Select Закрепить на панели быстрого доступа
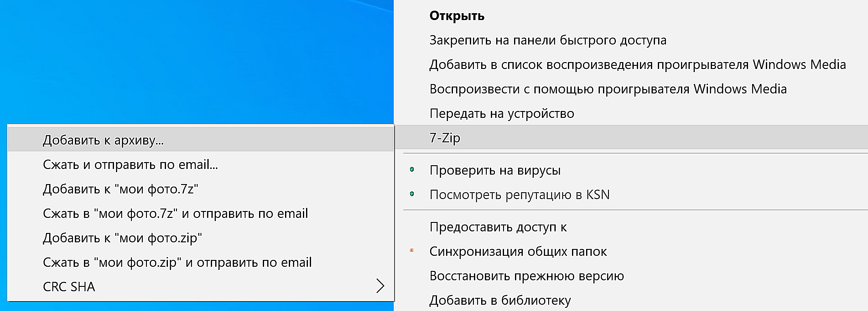868x311 pixels. click(631, 40)
